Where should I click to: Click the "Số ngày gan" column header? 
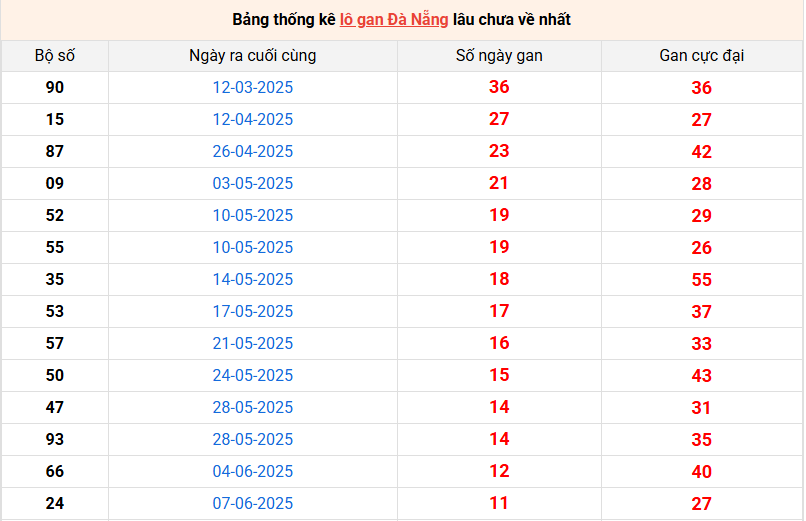click(499, 56)
